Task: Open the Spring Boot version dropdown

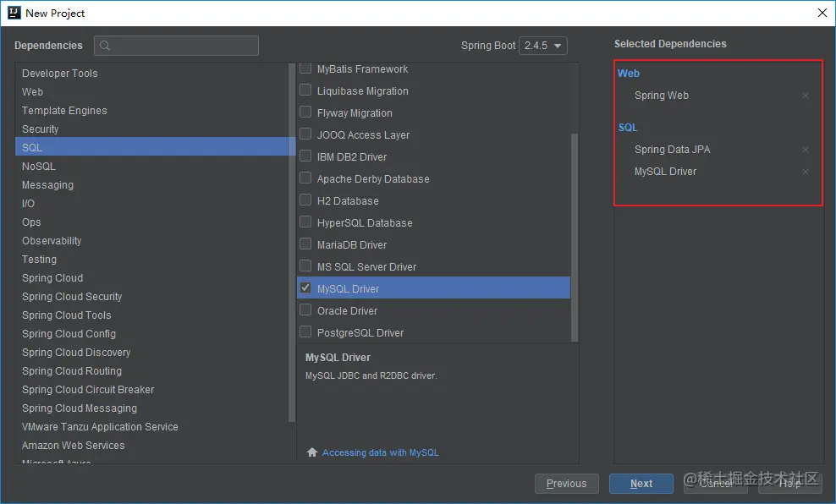Action: (x=542, y=46)
